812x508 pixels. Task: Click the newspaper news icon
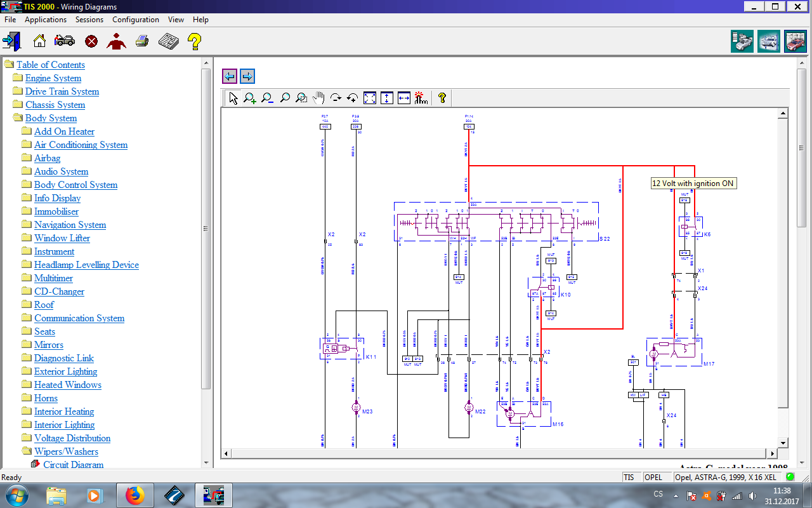(168, 41)
